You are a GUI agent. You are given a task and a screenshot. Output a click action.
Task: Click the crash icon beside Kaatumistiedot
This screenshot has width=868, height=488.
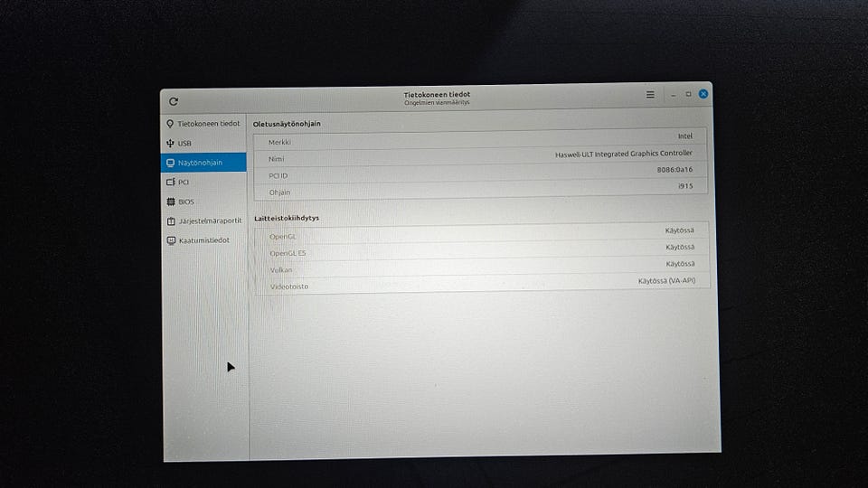point(171,240)
